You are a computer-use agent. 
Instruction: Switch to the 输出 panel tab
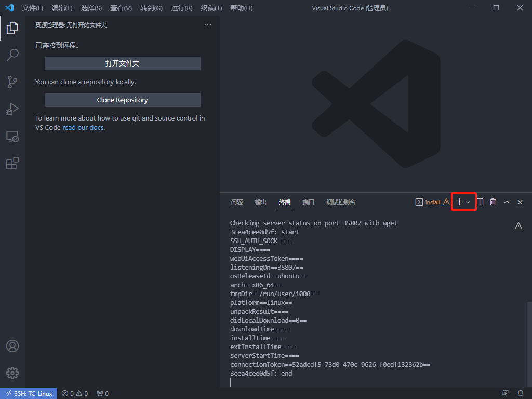261,202
